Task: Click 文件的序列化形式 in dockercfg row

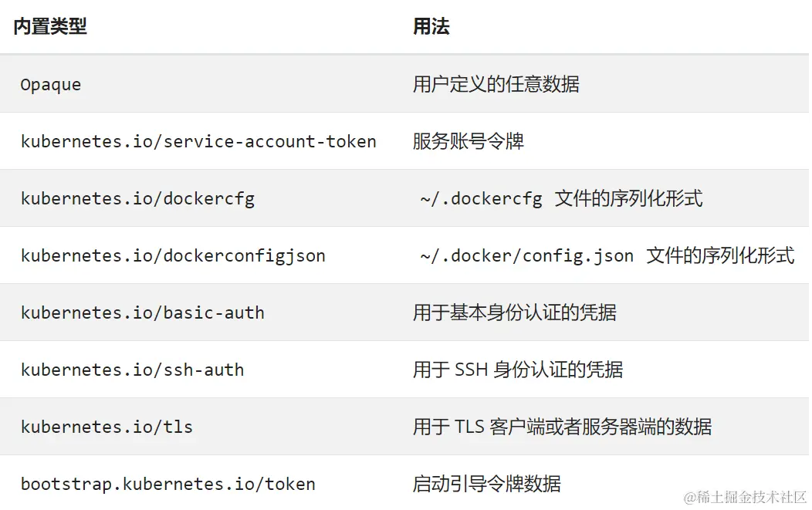Action: [628, 199]
